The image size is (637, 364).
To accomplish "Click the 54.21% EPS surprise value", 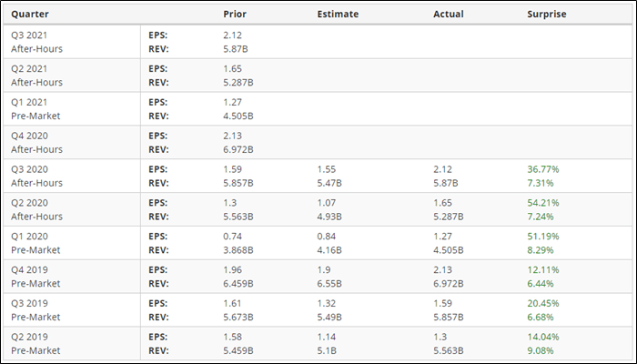I will coord(542,203).
